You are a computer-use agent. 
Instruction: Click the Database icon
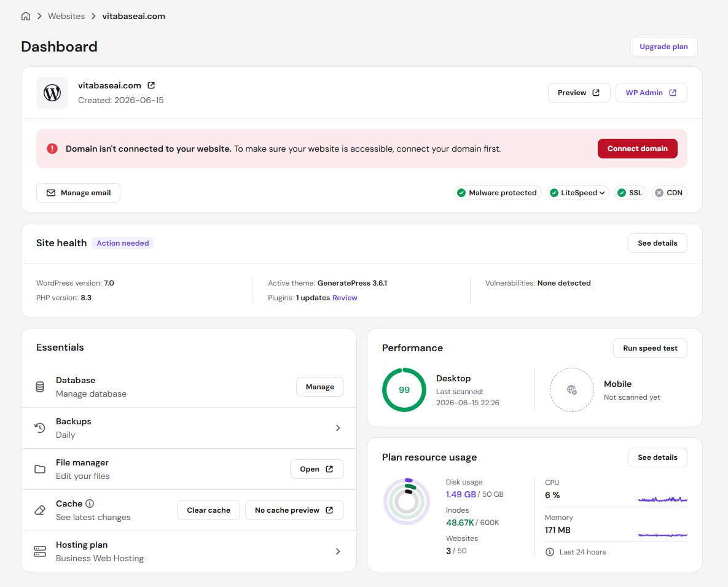click(x=40, y=387)
